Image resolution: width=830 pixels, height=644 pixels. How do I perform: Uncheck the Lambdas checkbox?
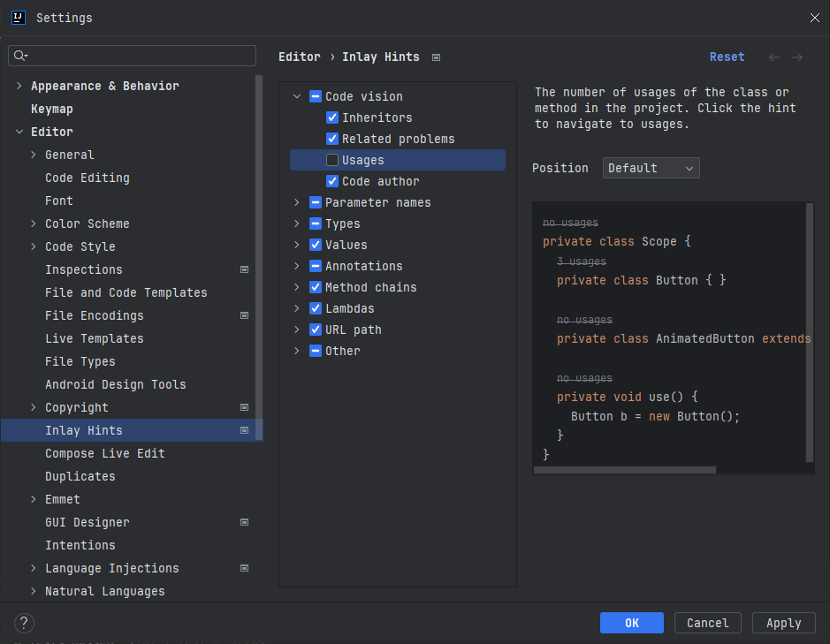click(316, 308)
